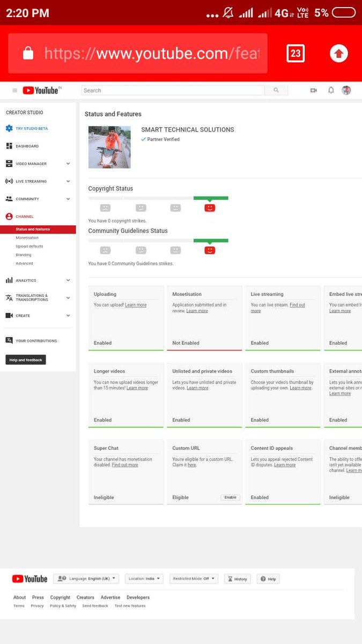This screenshot has width=362, height=644.
Task: Click the Create camera icon in sidebar
Action: 9,316
